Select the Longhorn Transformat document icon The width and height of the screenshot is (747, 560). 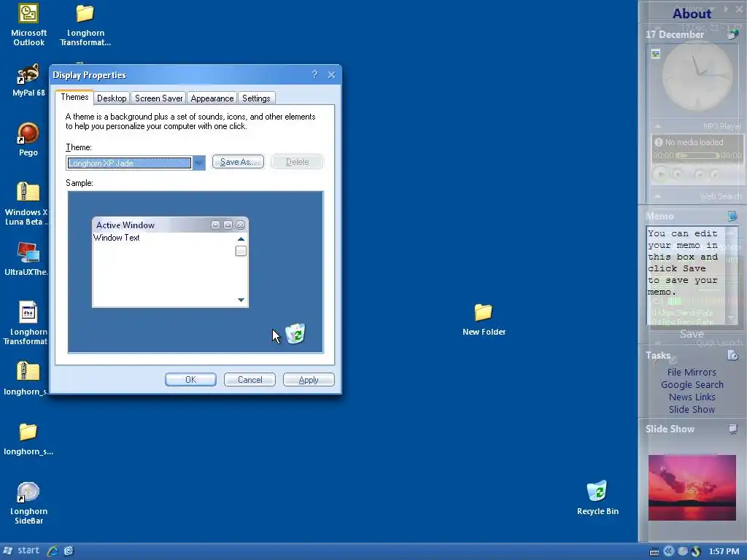[x=28, y=312]
